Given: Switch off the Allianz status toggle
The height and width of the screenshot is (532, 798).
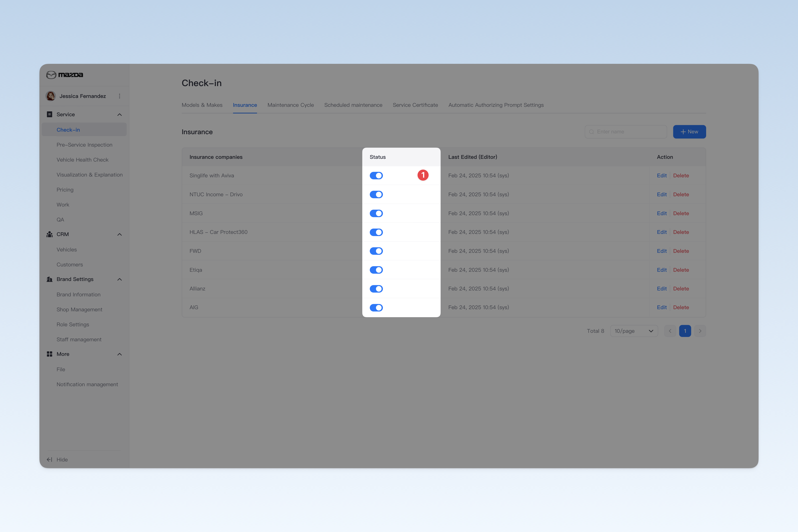Looking at the screenshot, I should [376, 289].
